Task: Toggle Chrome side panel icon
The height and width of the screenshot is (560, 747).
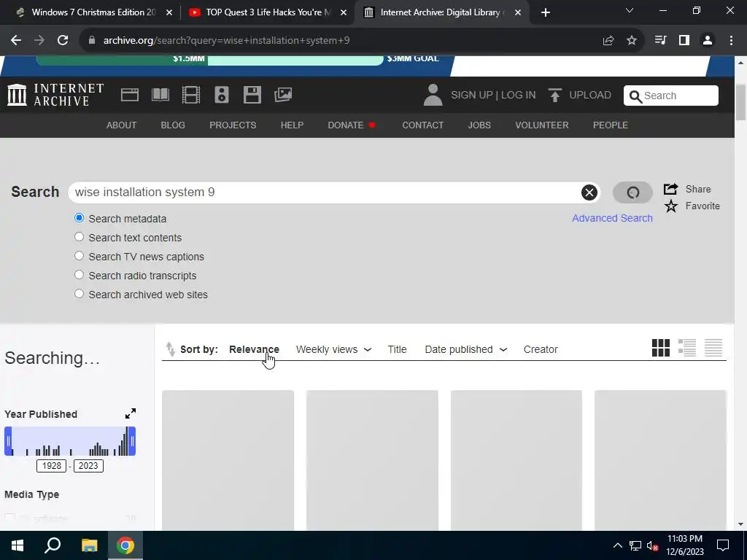Action: tap(684, 41)
